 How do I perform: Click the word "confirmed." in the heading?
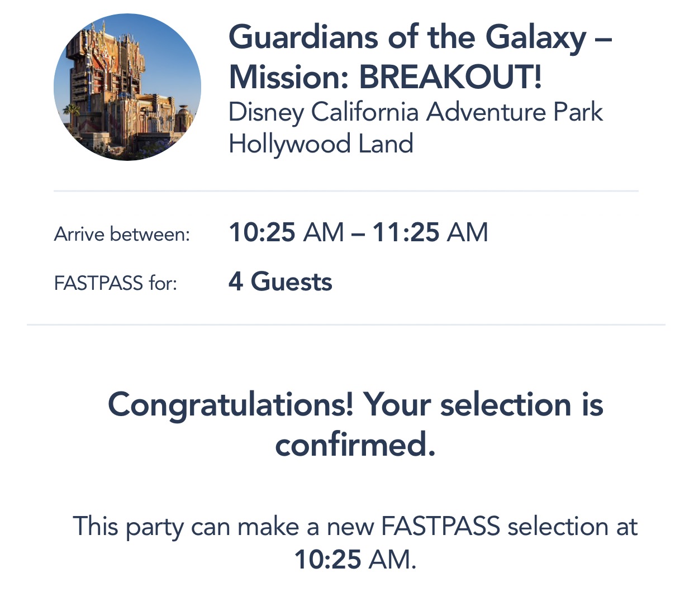coord(355,445)
